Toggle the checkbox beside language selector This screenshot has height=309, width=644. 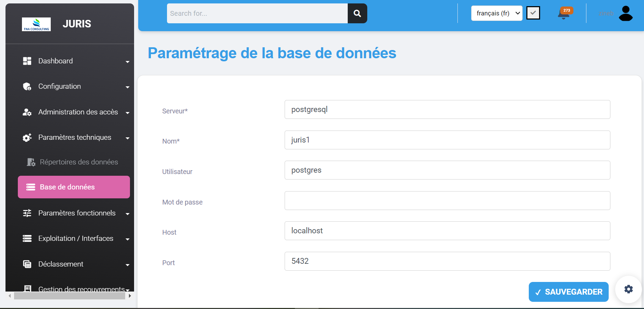[533, 13]
